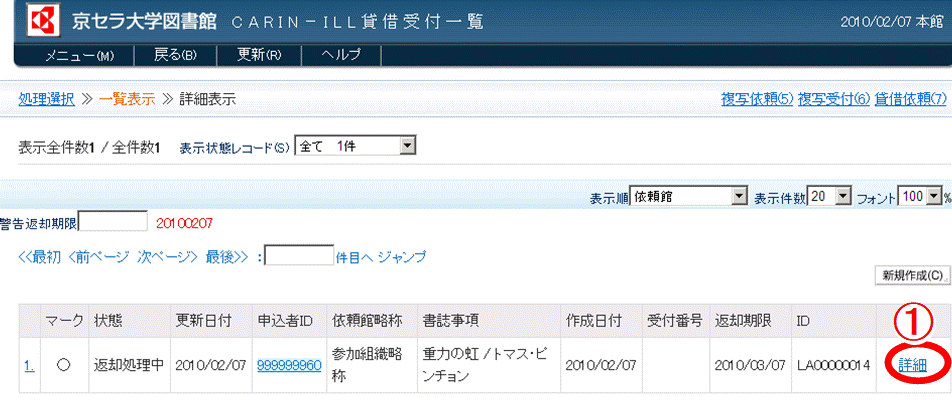Viewport: 952px width, 401px height.
Task: Click the 一覧表示 breadcrumb
Action: click(x=127, y=99)
